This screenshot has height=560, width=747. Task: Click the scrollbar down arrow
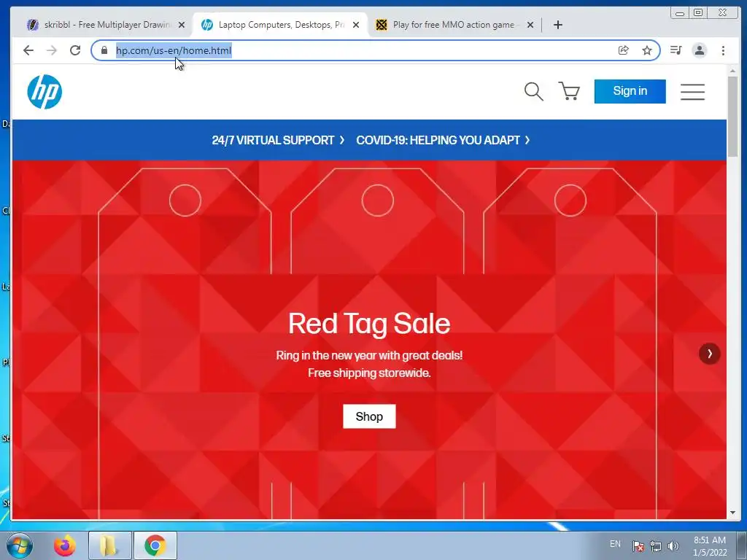coord(732,513)
